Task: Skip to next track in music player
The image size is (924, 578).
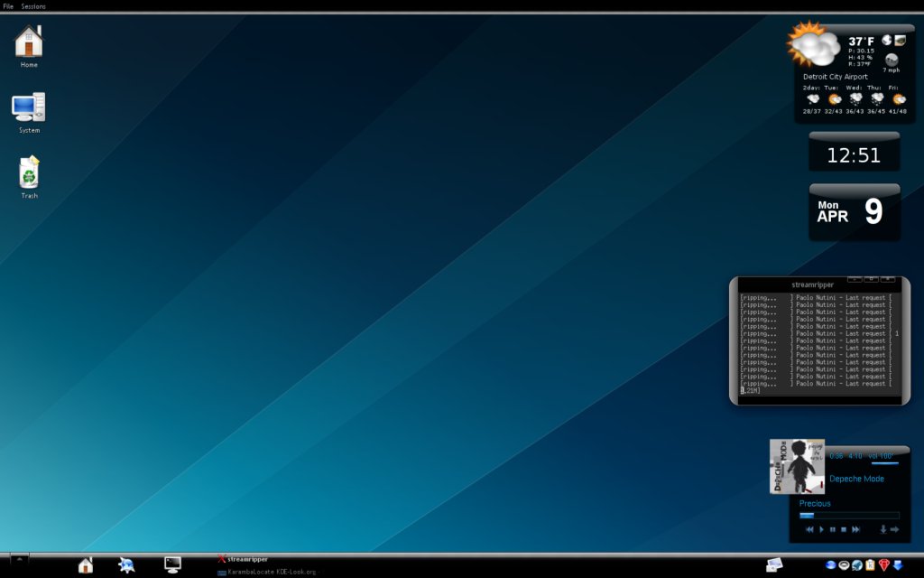Action: click(855, 529)
